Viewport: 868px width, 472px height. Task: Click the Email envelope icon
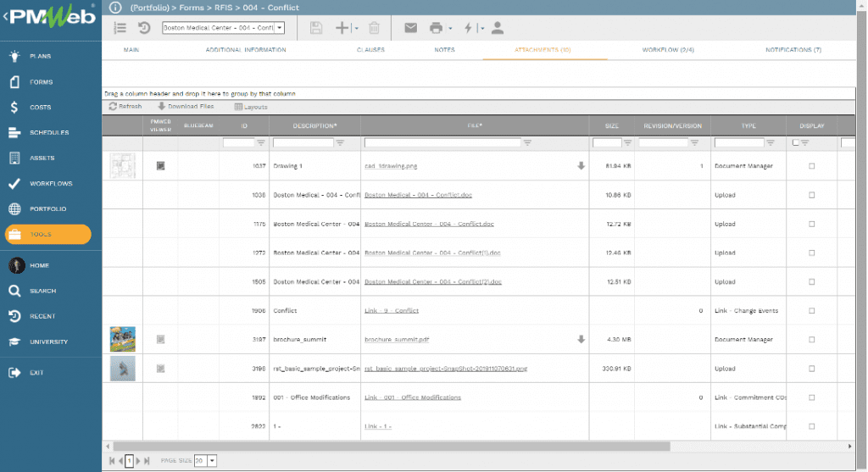410,28
